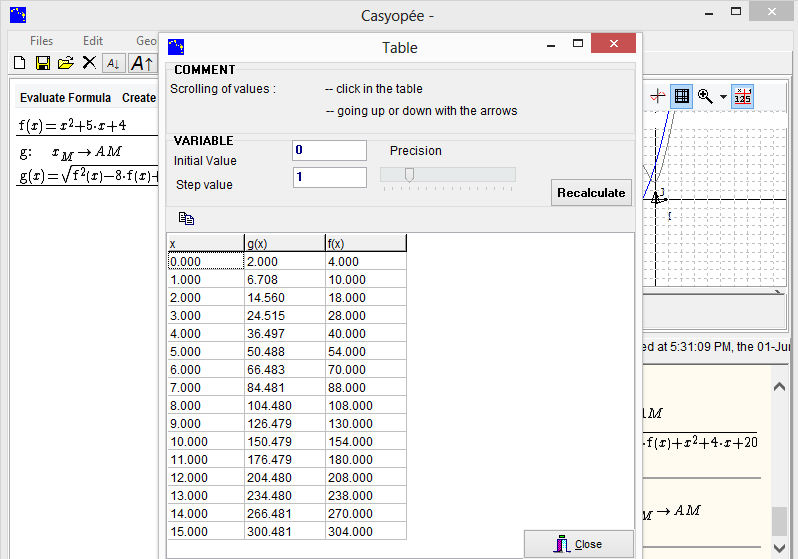Select the f(x)=x²+5·x+4 formula line
798x559 pixels.
click(x=72, y=125)
